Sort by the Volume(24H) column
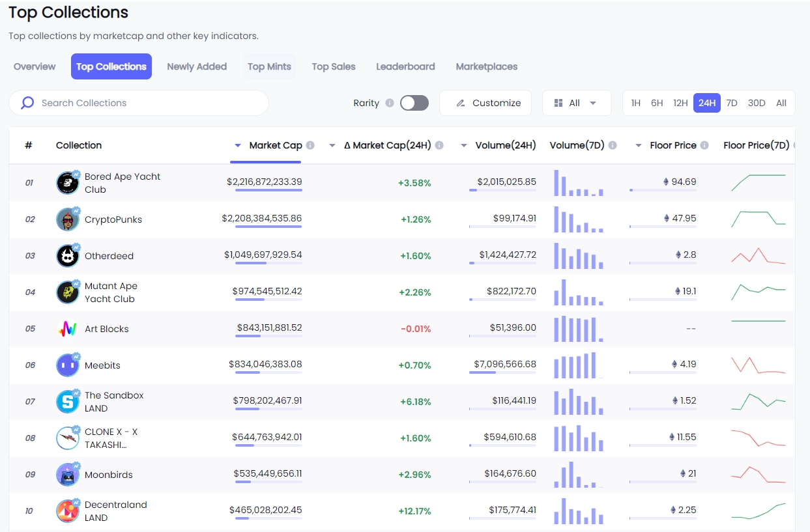Image resolution: width=810 pixels, height=532 pixels. pos(506,145)
